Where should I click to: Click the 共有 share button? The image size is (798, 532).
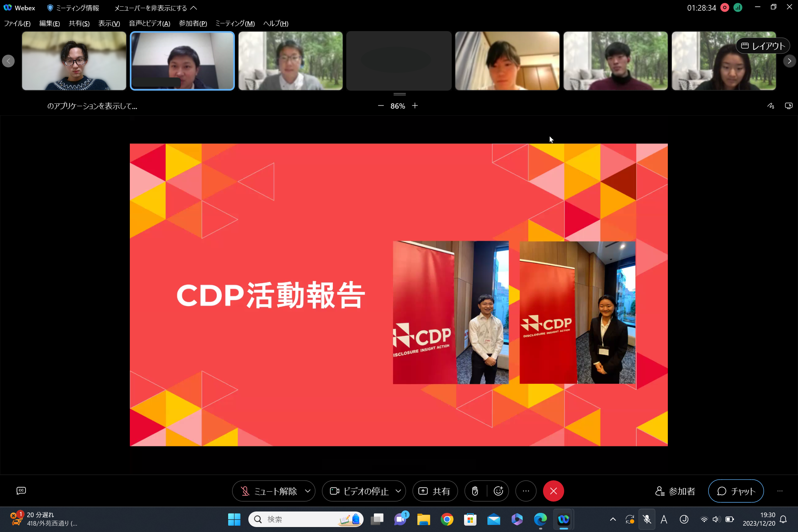[435, 491]
